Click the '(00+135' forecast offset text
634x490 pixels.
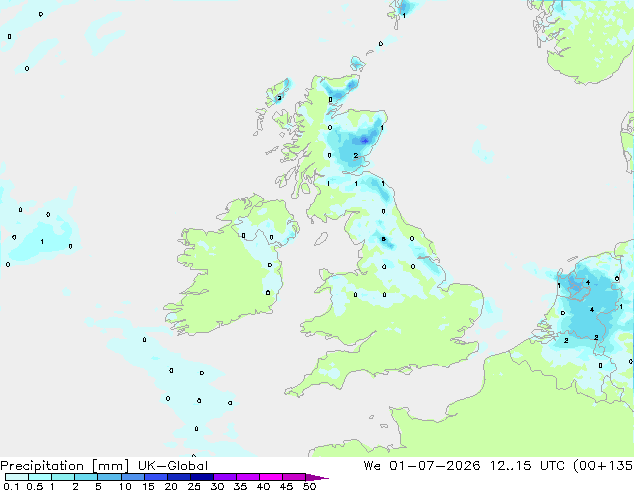point(603,466)
